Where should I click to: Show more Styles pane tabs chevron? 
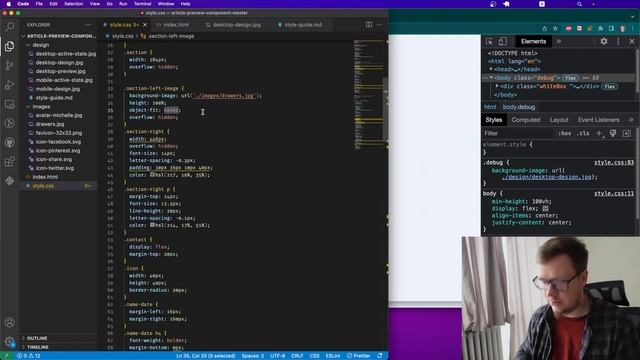[631, 120]
